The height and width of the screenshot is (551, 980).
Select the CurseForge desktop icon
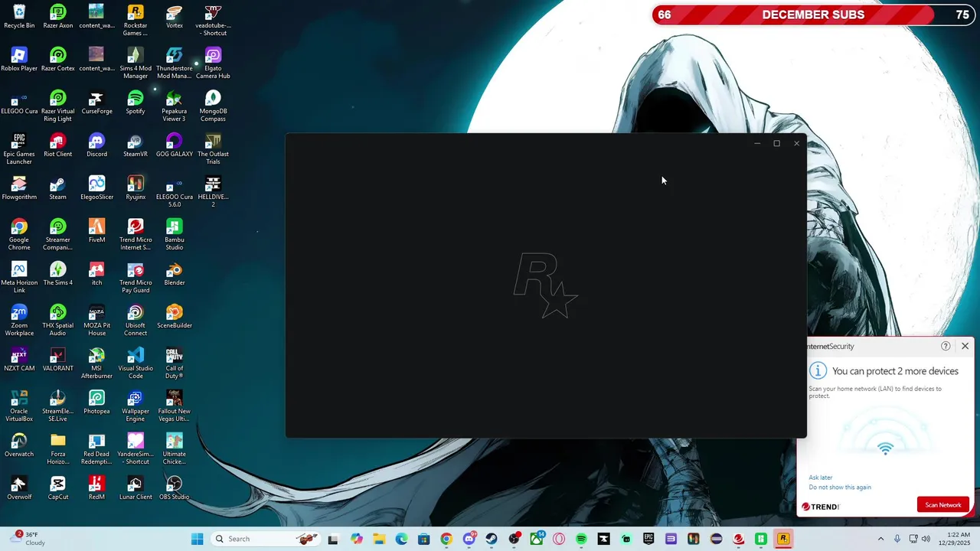point(96,102)
